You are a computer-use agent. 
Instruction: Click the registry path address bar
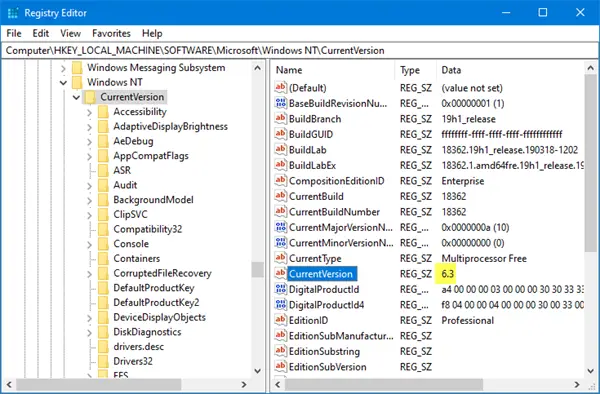(300, 50)
